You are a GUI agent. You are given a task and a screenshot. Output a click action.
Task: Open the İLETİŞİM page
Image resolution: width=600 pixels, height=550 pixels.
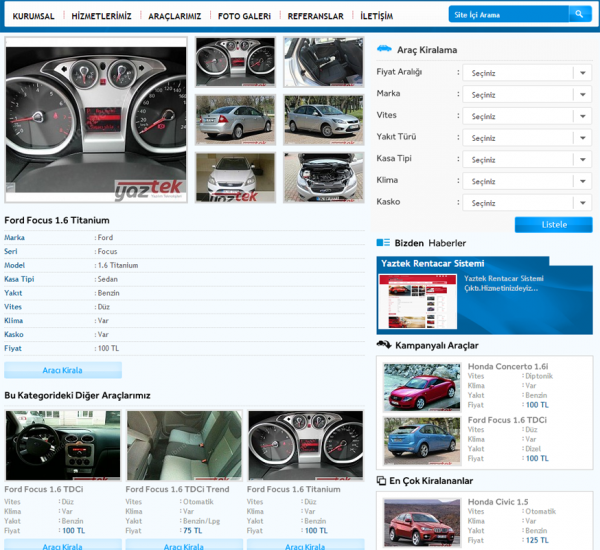point(377,16)
